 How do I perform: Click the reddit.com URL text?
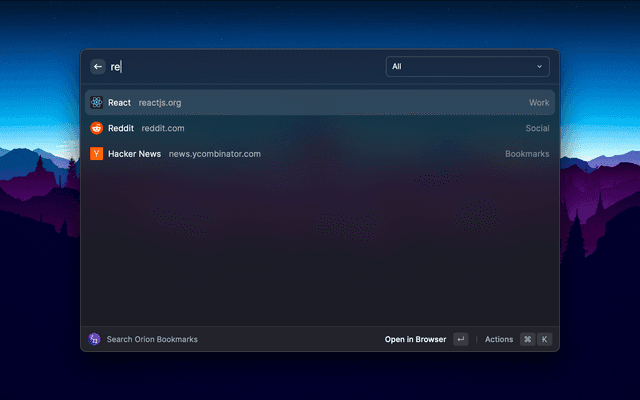pyautogui.click(x=163, y=128)
